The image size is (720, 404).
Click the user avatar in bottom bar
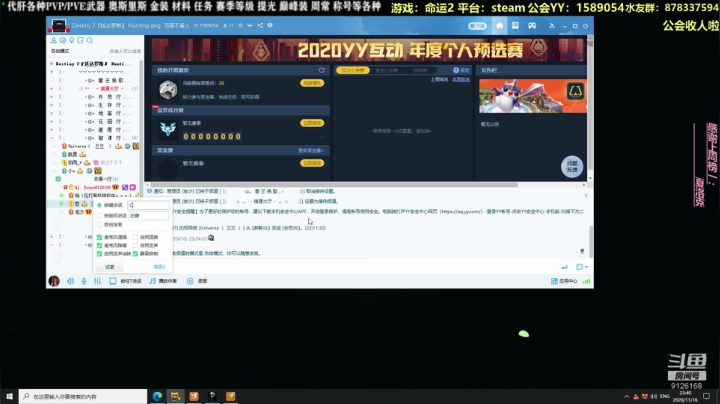54,281
